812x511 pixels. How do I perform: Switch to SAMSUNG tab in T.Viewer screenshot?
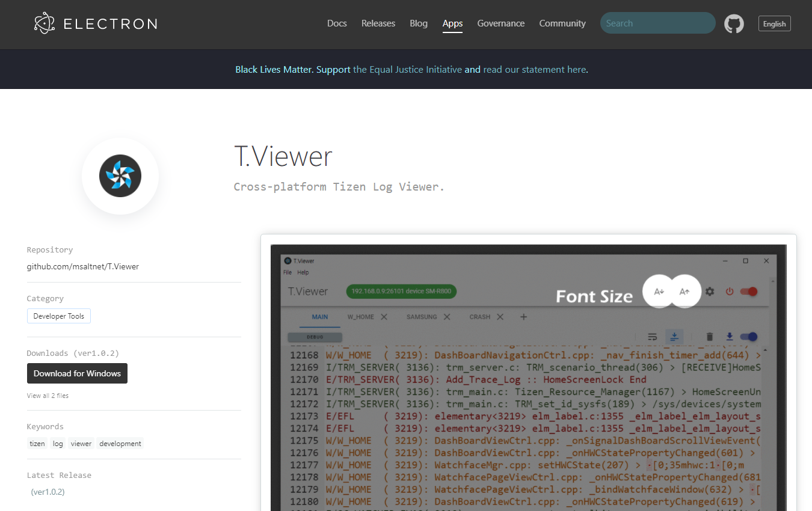pyautogui.click(x=422, y=317)
